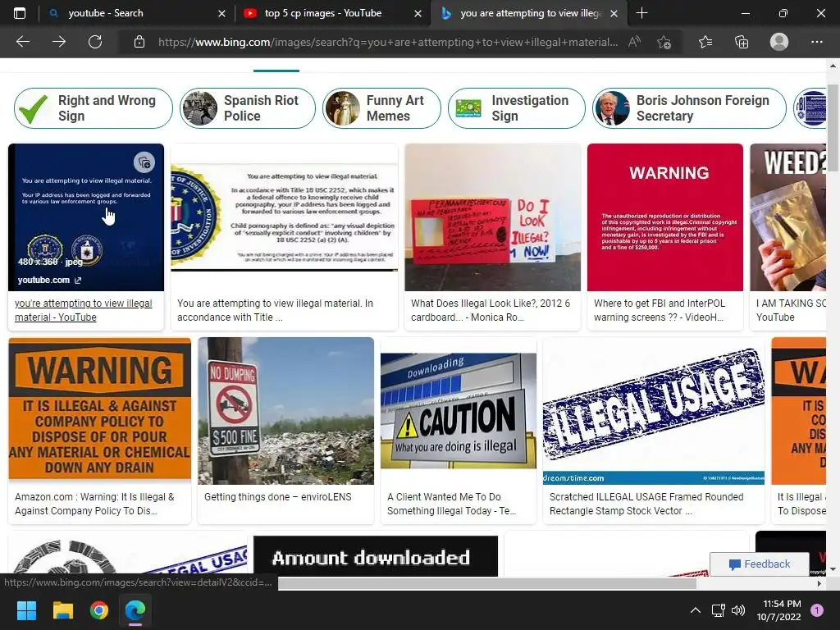Open the volume tray icon
The image size is (840, 630).
pos(738,610)
